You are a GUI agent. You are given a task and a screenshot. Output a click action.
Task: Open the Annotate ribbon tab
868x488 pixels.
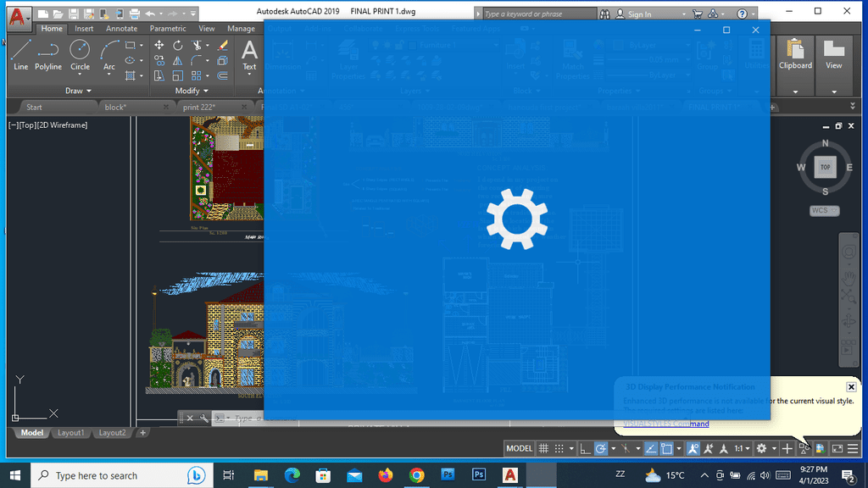[122, 28]
